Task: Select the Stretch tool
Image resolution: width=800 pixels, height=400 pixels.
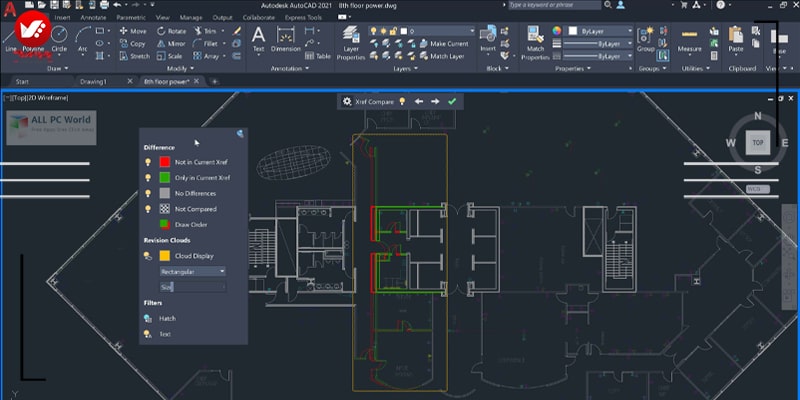Action: 135,56
